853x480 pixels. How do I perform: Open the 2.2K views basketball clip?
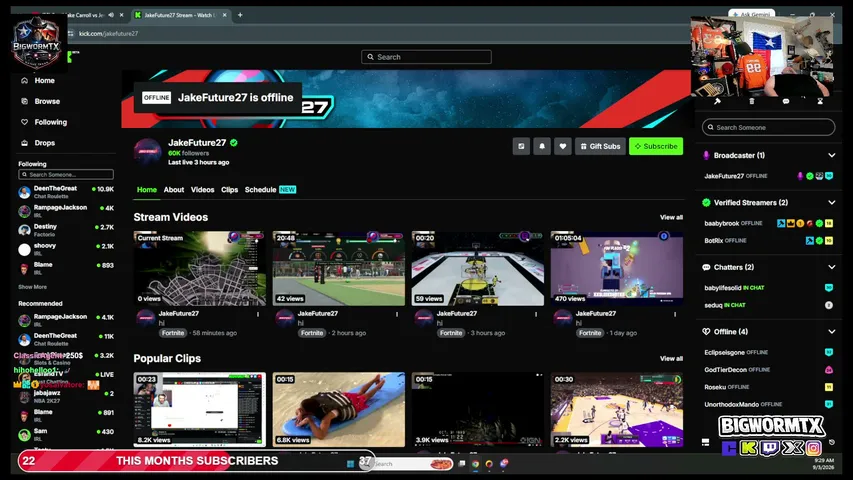point(616,409)
